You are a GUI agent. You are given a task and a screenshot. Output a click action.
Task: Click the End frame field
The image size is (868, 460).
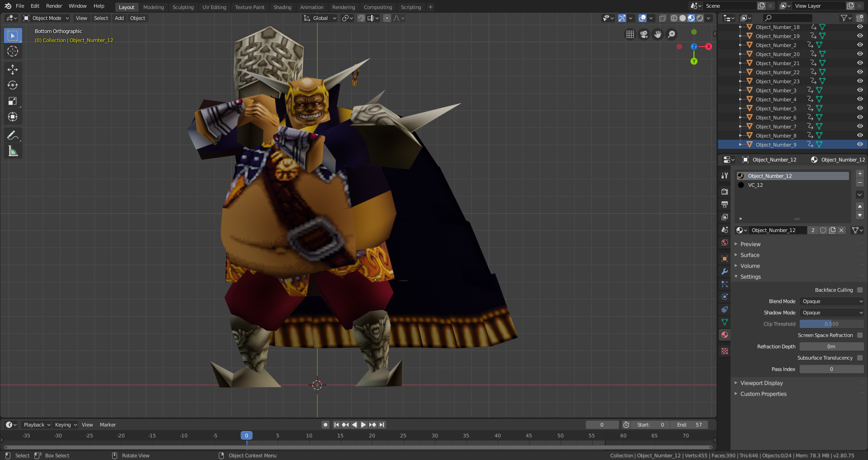tap(690, 425)
